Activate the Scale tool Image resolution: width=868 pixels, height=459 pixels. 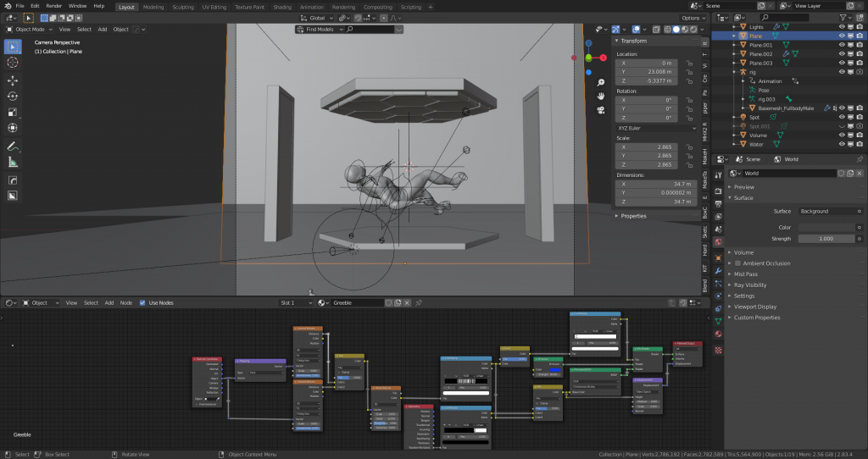point(13,113)
